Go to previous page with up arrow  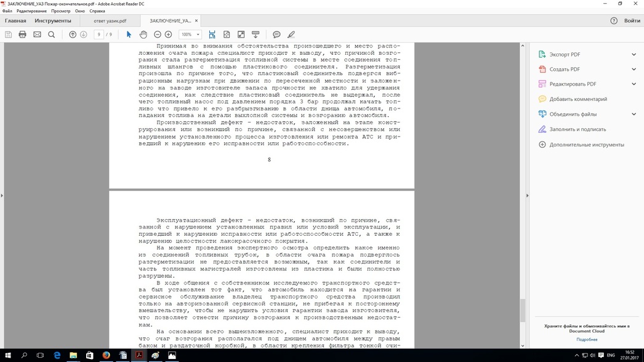73,34
